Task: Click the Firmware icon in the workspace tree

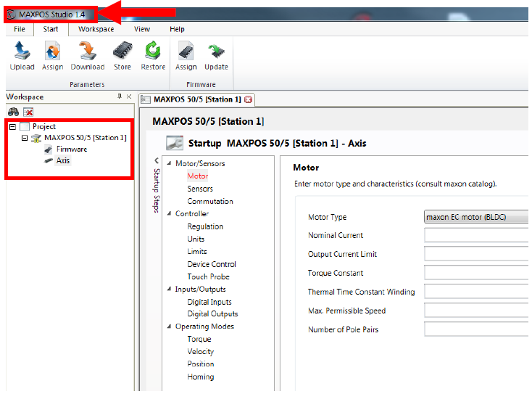Action: tap(49, 149)
